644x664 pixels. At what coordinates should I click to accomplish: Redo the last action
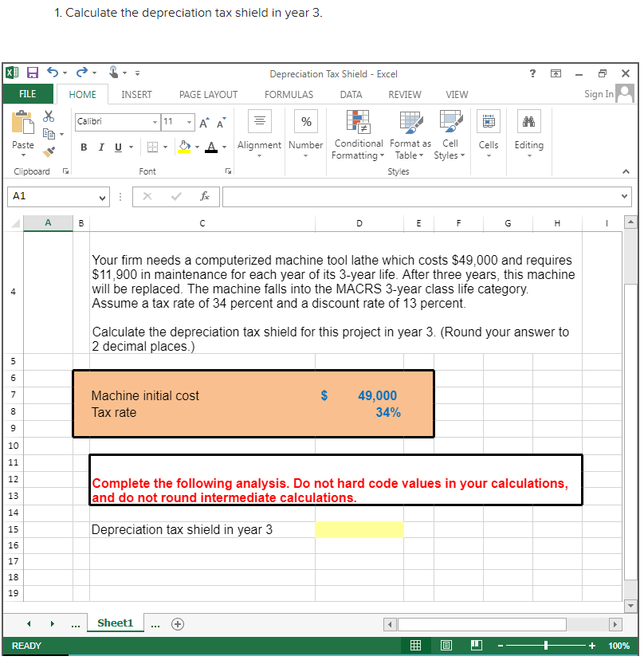pos(82,73)
